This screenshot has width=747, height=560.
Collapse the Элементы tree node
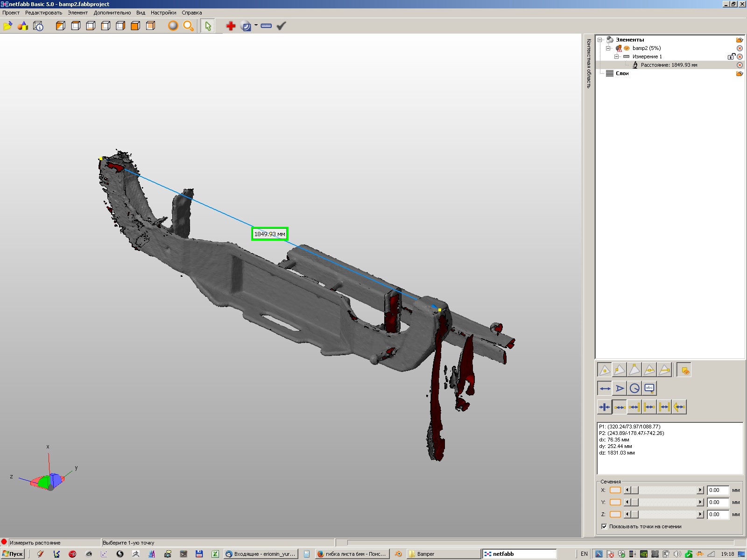coord(600,40)
